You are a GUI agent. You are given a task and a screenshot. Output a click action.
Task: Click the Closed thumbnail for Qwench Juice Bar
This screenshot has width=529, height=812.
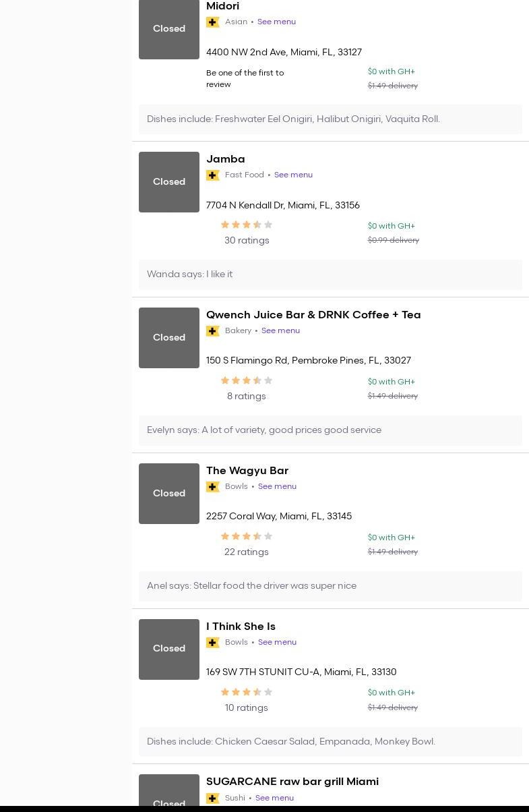point(169,338)
